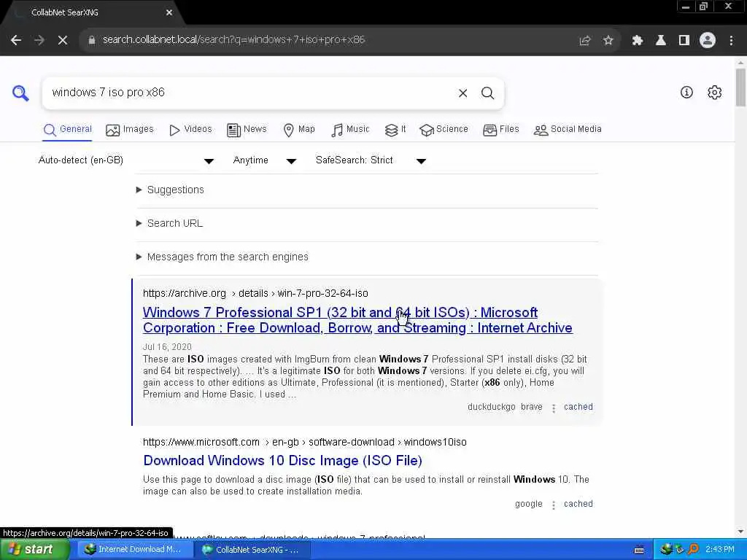This screenshot has height=560, width=747.
Task: Open the Auto-detect language dropdown
Action: [125, 160]
